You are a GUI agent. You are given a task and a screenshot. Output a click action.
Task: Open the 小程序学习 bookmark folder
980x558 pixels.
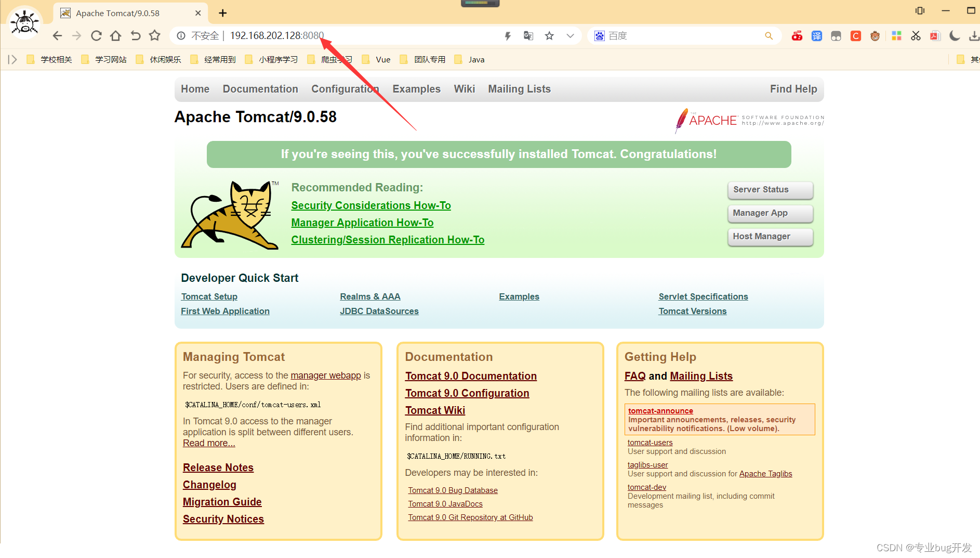point(271,59)
